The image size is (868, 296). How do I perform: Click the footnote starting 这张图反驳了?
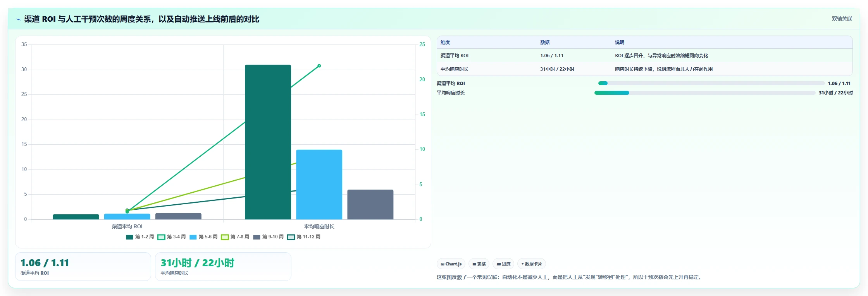click(x=570, y=277)
